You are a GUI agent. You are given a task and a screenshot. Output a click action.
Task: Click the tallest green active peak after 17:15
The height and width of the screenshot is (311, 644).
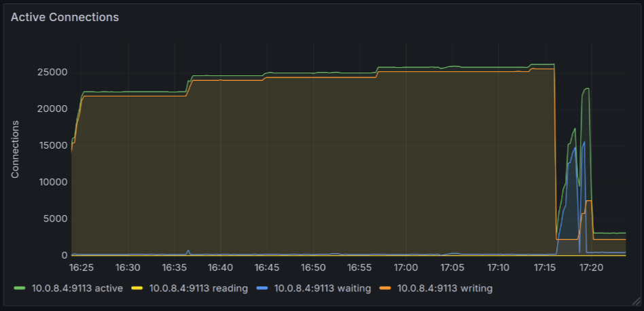pyautogui.click(x=586, y=89)
